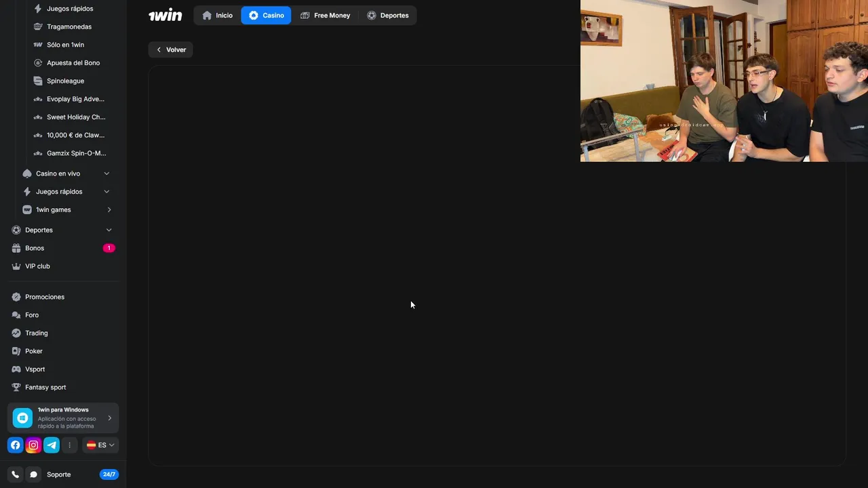Select the Inicio tab
Viewport: 868px width, 488px height.
pos(217,15)
